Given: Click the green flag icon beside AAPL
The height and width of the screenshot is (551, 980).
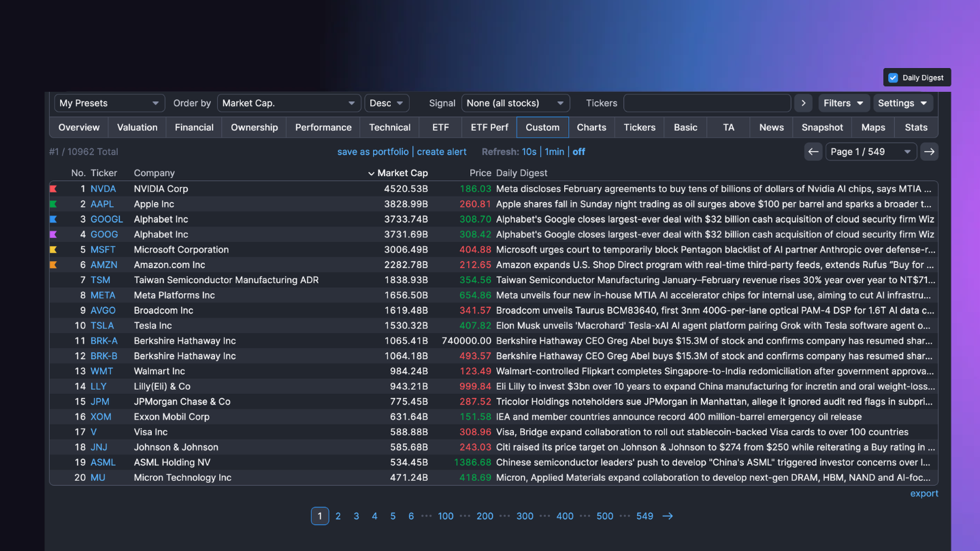Looking at the screenshot, I should pos(53,204).
